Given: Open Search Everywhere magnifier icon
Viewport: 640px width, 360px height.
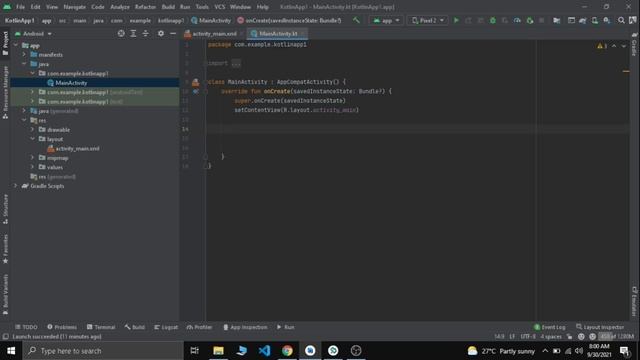Looking at the screenshot, I should [621, 20].
